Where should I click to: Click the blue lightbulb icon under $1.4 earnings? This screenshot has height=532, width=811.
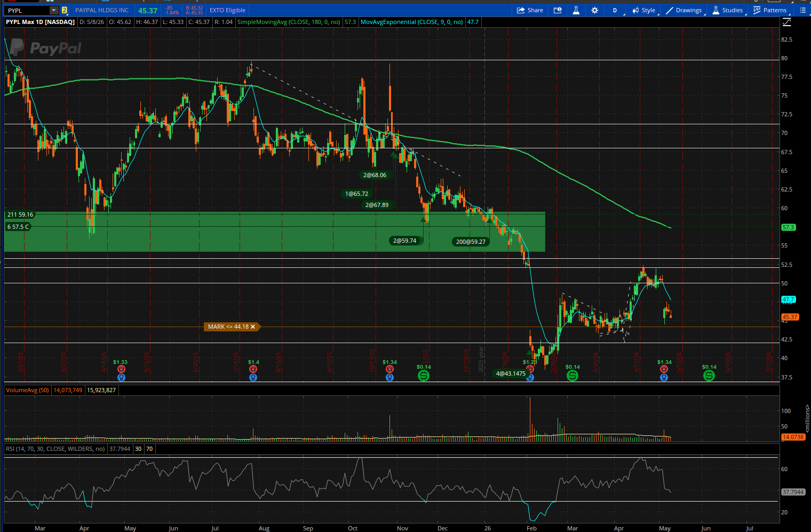[253, 377]
